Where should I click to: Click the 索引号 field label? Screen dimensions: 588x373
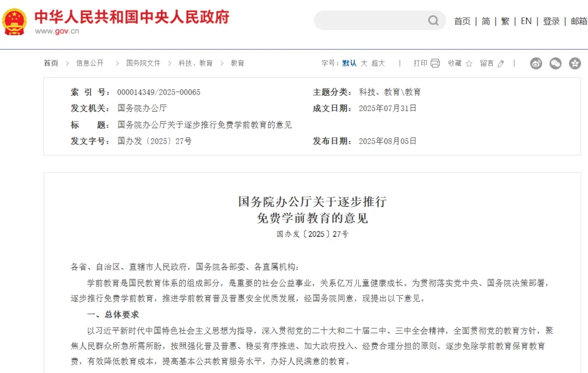(x=90, y=92)
